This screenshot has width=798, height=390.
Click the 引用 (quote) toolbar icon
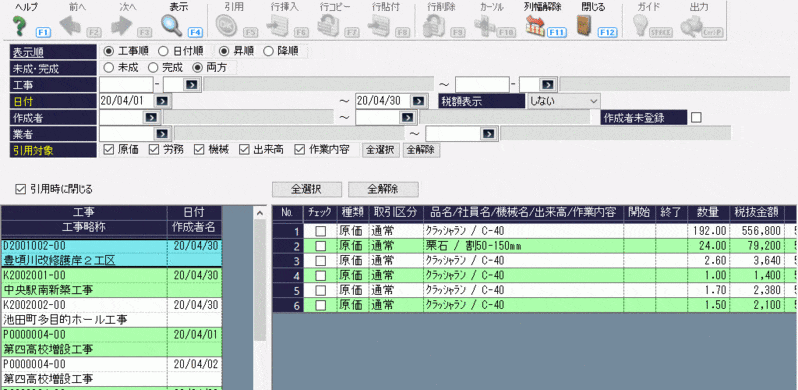point(225,25)
